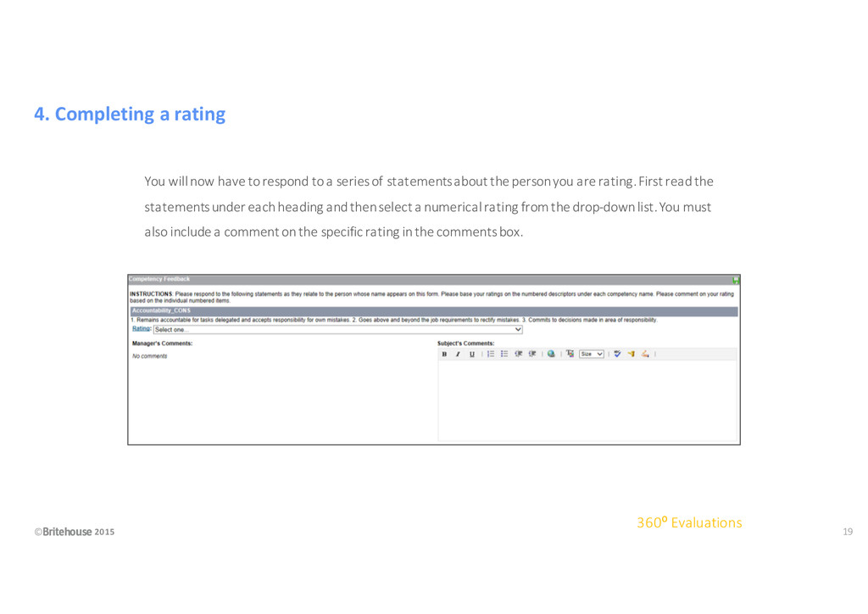The width and height of the screenshot is (868, 614).
Task: Open the text color picker icon
Action: coord(570,354)
